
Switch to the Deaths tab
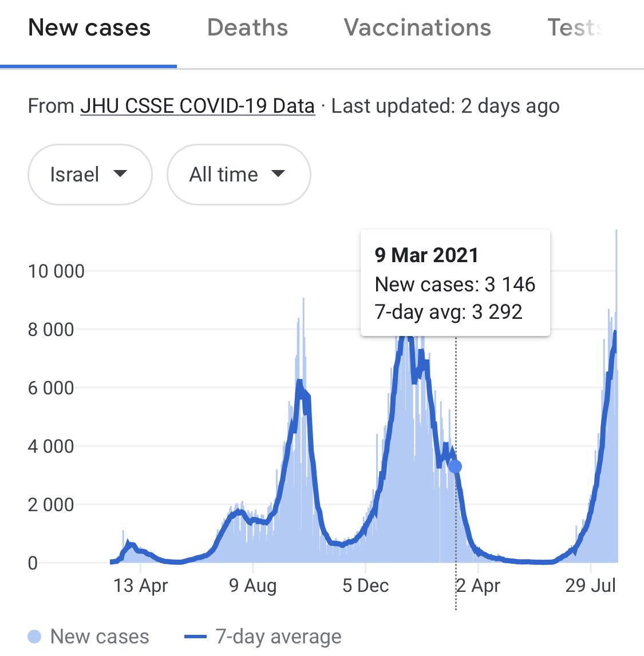coord(247,28)
